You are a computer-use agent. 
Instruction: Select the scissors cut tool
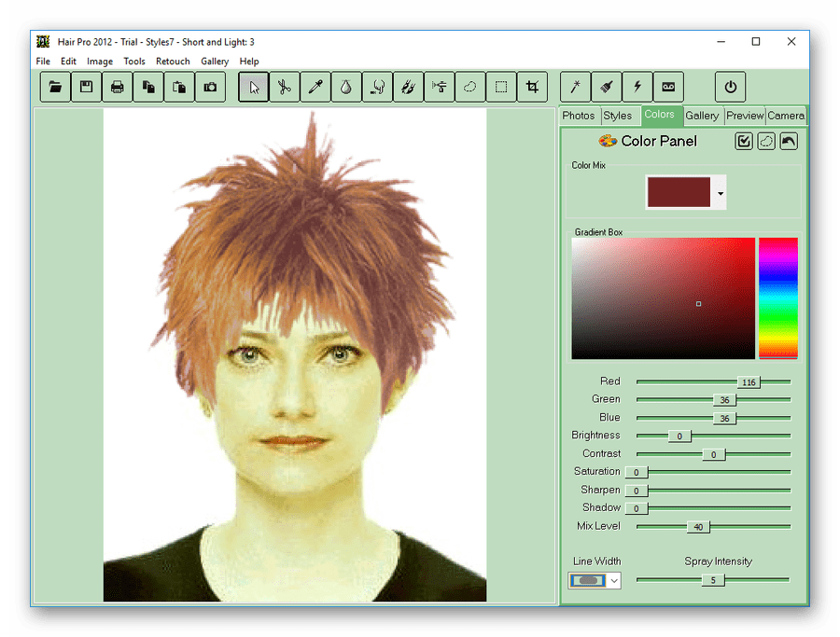pyautogui.click(x=285, y=87)
